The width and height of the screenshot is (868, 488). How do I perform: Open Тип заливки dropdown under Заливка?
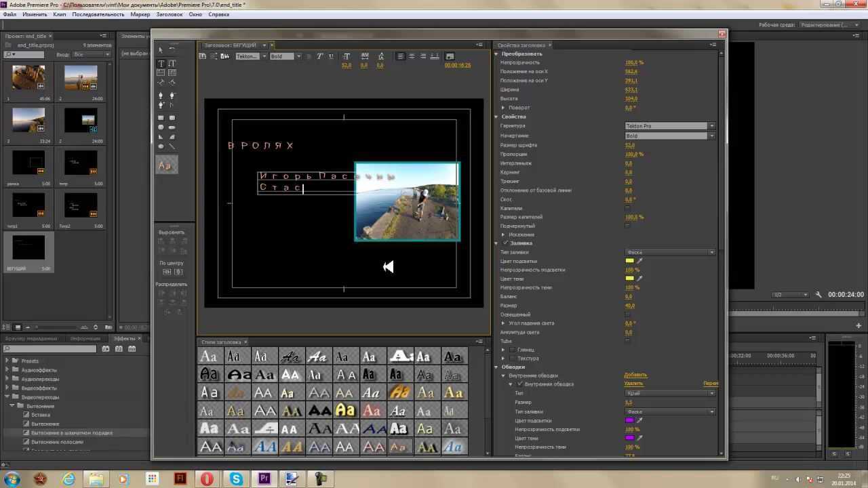coord(670,252)
